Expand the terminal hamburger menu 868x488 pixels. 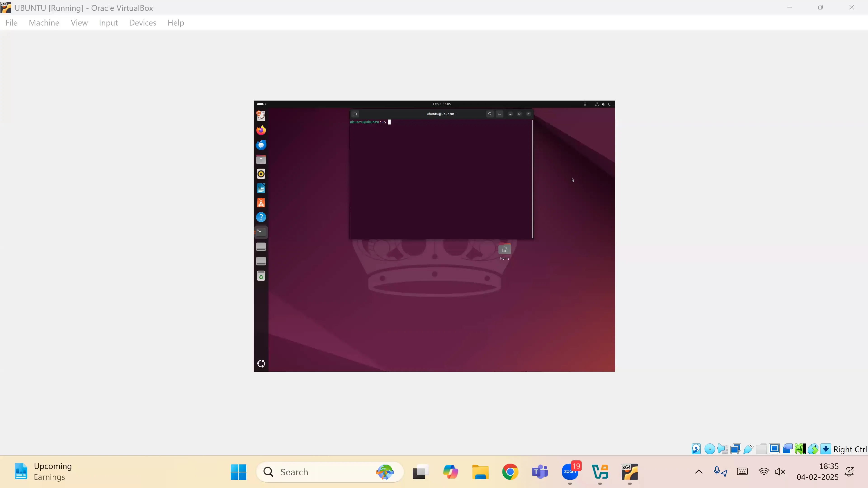click(x=499, y=114)
